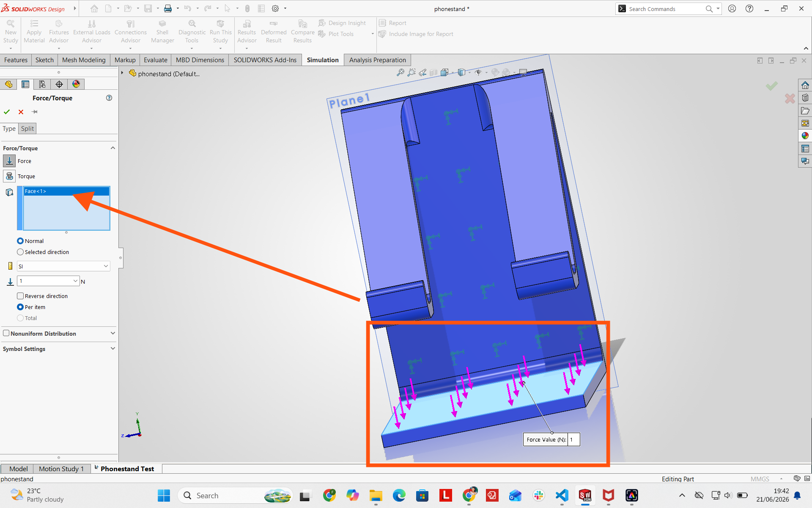Open the New Study dropdown arrow
Screen dimensions: 812x508
[x=11, y=48]
